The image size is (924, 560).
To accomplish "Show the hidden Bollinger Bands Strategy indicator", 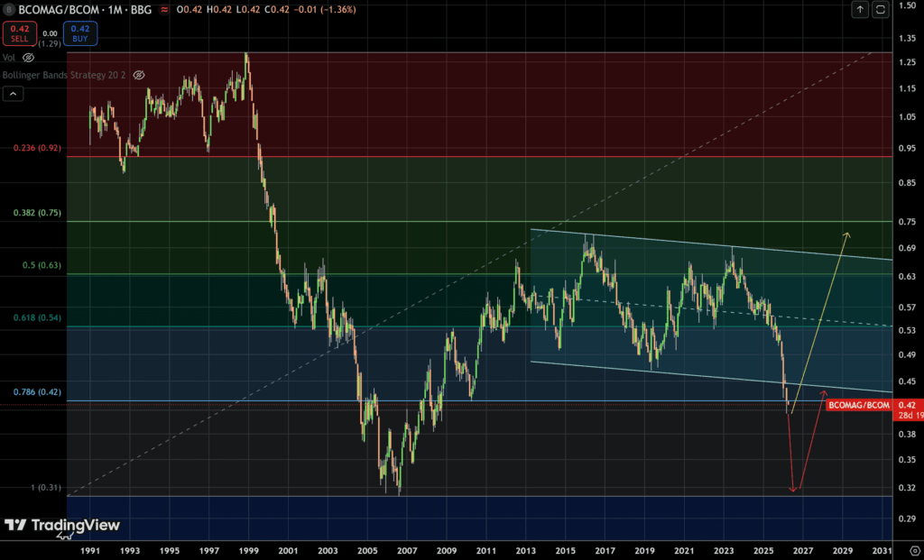I will pos(139,76).
